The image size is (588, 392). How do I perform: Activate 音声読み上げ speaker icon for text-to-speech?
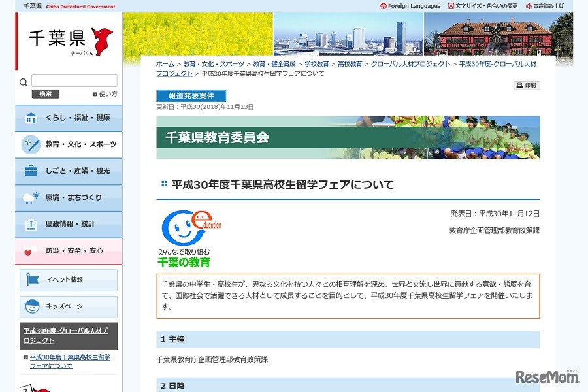tap(528, 6)
